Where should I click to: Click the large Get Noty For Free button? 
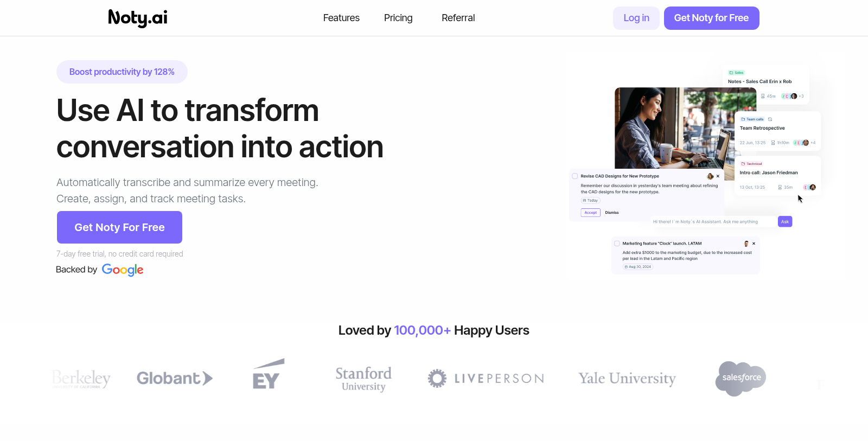pyautogui.click(x=119, y=227)
